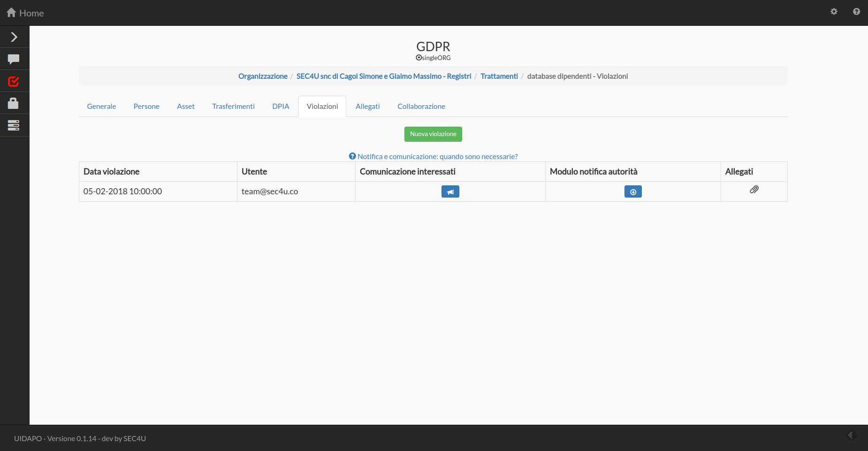The height and width of the screenshot is (451, 868).
Task: Go to Home in top bar
Action: point(25,13)
